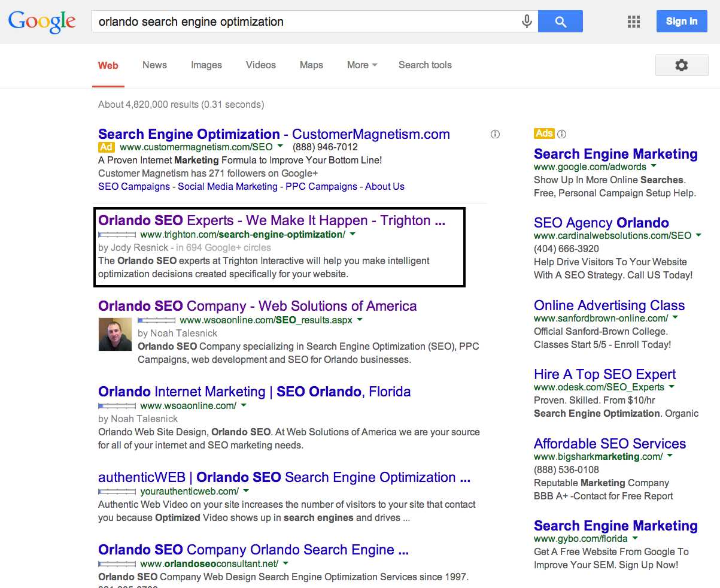
Task: Open About Us sitelink
Action: point(385,186)
